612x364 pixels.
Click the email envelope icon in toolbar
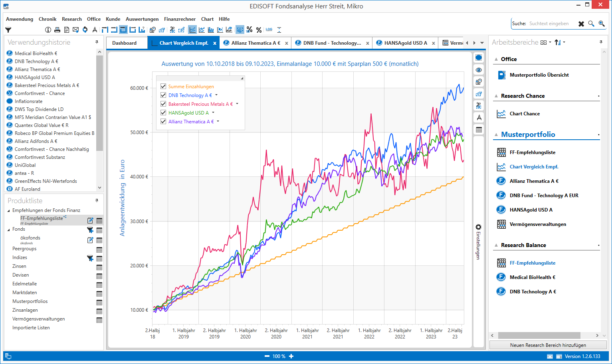pos(75,30)
